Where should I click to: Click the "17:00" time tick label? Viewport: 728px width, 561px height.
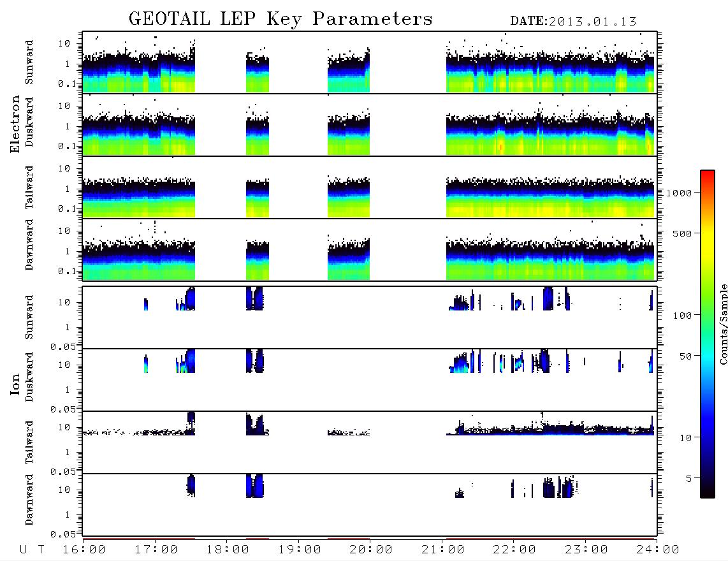[x=156, y=550]
